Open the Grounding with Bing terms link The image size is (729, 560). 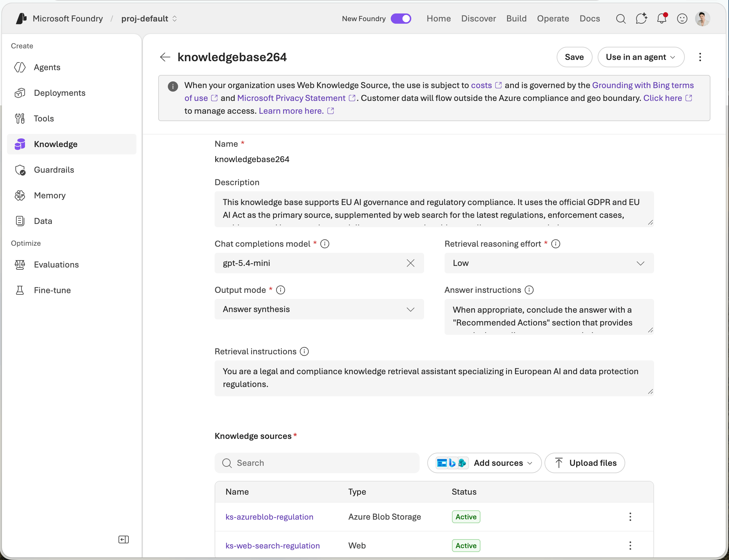coord(643,85)
